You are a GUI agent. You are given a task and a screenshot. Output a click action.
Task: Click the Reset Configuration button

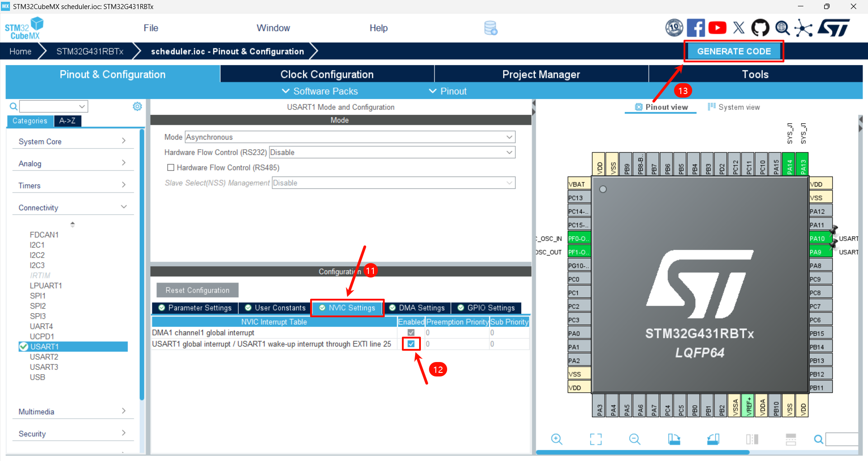coord(198,290)
